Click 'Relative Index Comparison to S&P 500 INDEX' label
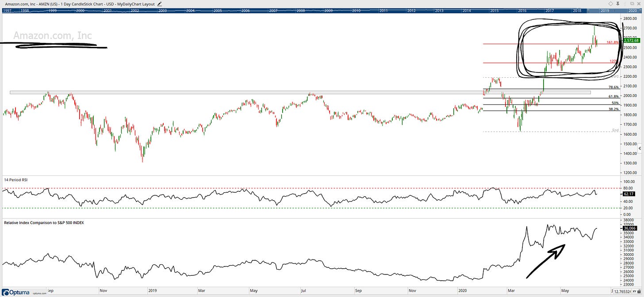 click(44, 223)
